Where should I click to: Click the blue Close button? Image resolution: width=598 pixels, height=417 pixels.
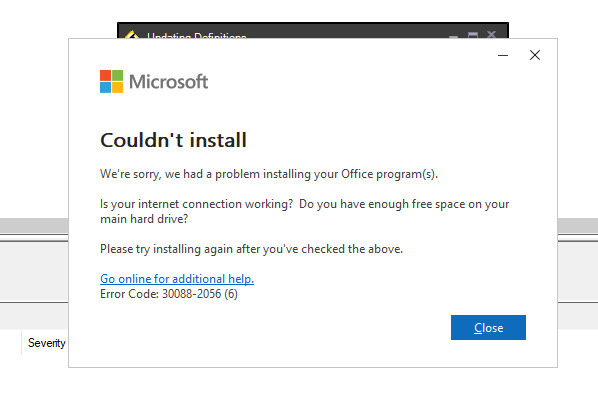tap(488, 327)
